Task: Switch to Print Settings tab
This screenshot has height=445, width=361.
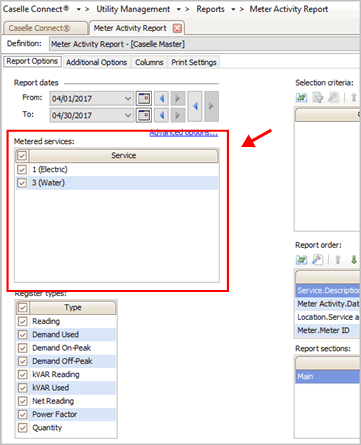Action: coord(194,62)
